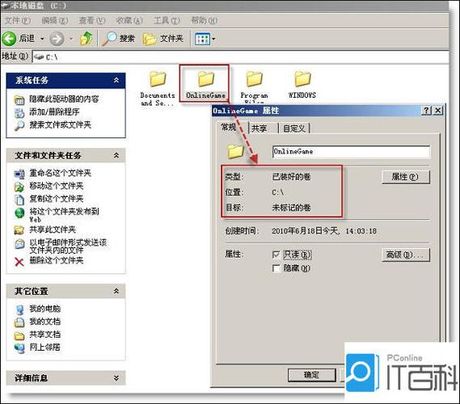Open the 工具 (Tools) menu
Image resolution: width=460 pixels, height=404 pixels.
click(166, 21)
